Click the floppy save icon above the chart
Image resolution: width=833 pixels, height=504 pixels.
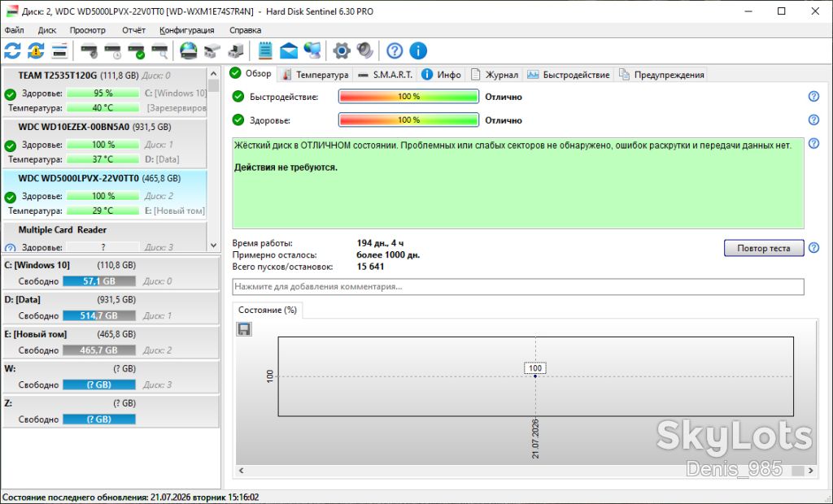[244, 329]
